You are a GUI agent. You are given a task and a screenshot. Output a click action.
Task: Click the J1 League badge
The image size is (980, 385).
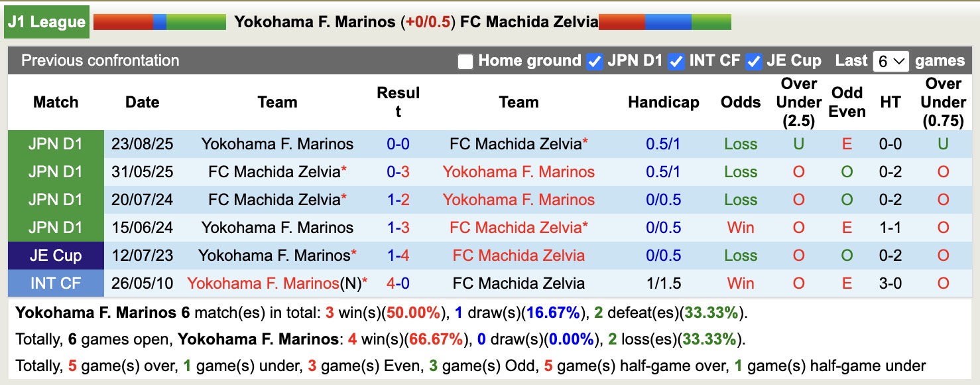click(x=46, y=21)
